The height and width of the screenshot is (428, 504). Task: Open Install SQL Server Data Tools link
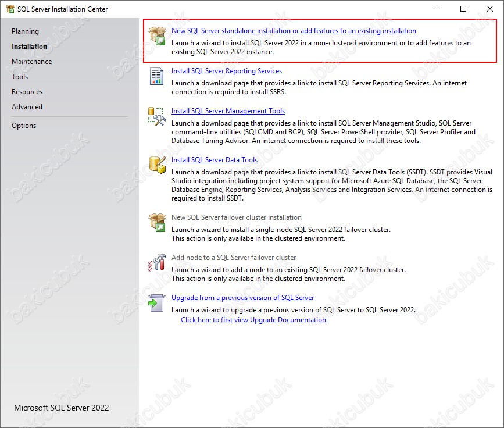coord(215,160)
